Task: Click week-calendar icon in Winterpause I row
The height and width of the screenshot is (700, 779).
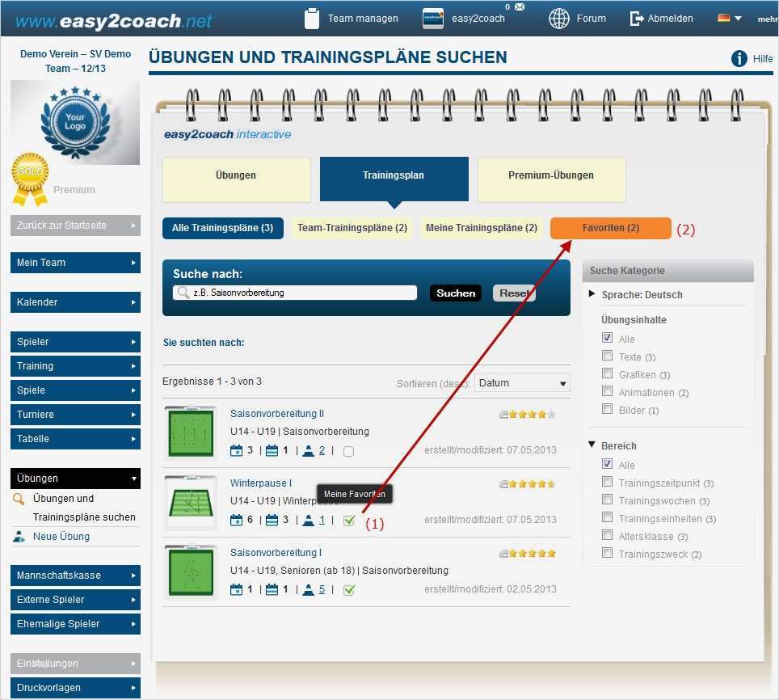Action: 272,521
